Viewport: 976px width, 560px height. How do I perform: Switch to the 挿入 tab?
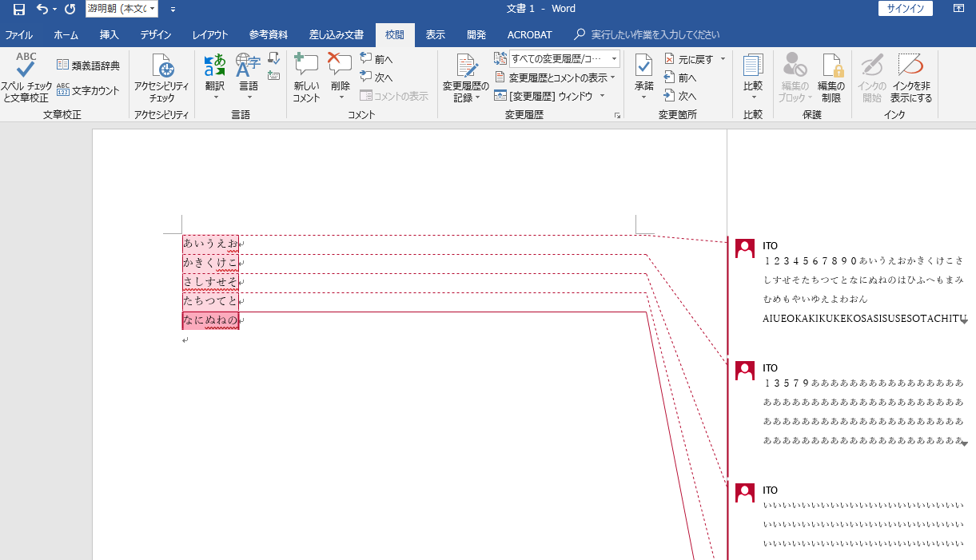pos(109,35)
